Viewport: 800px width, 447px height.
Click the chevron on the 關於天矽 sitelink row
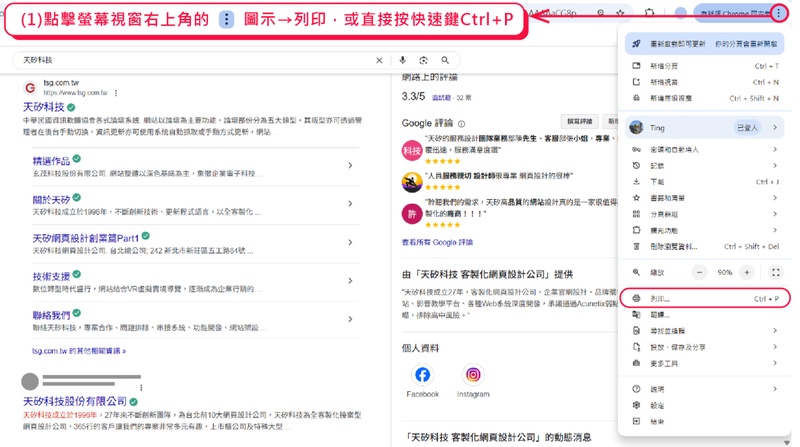pos(350,204)
